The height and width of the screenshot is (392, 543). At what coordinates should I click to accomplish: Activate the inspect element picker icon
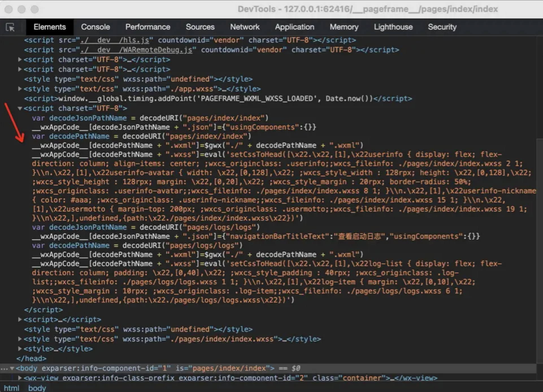(x=10, y=27)
